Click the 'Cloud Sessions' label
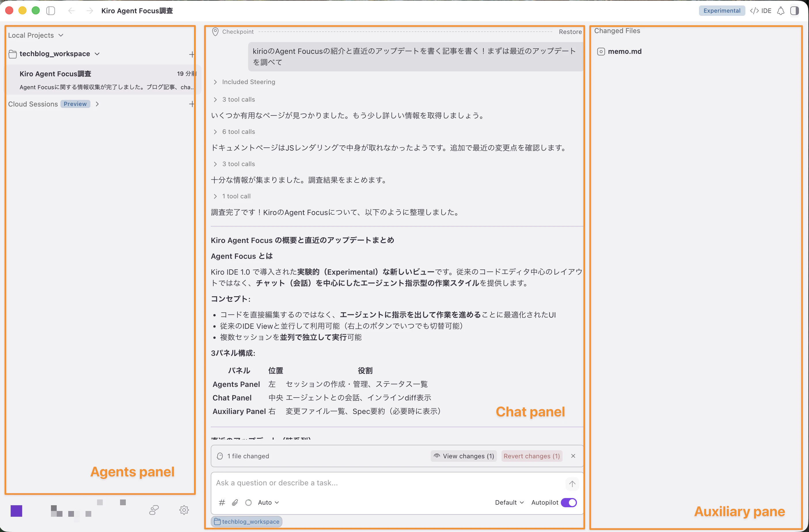 pos(33,104)
